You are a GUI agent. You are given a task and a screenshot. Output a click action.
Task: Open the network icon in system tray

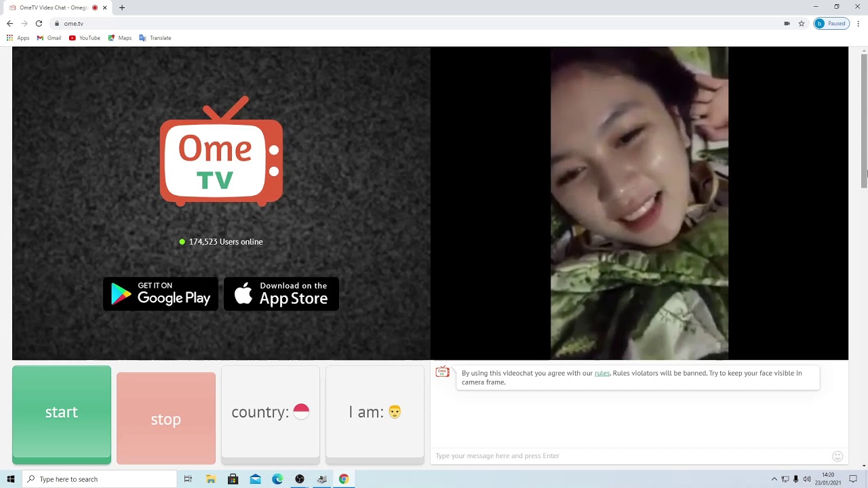tap(785, 479)
